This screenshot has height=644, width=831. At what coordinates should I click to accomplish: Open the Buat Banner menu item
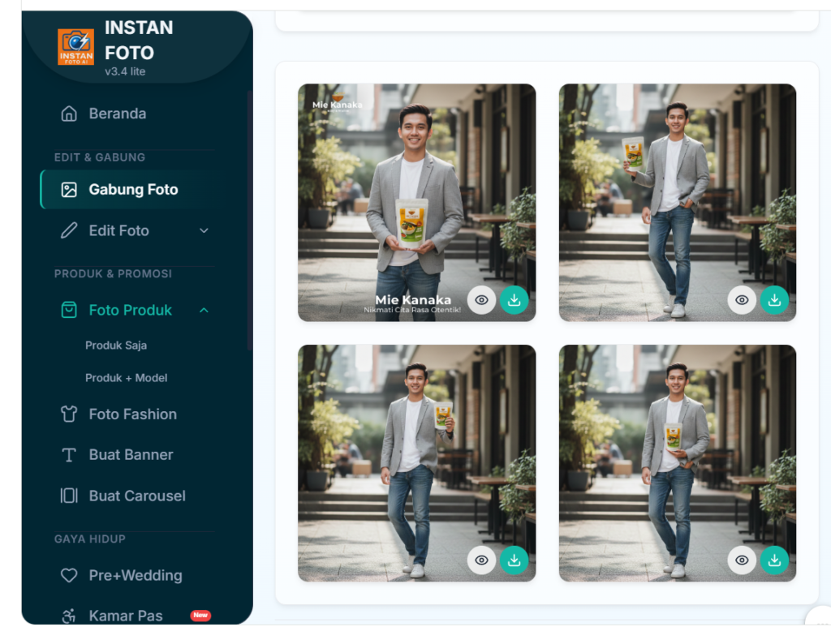point(131,455)
